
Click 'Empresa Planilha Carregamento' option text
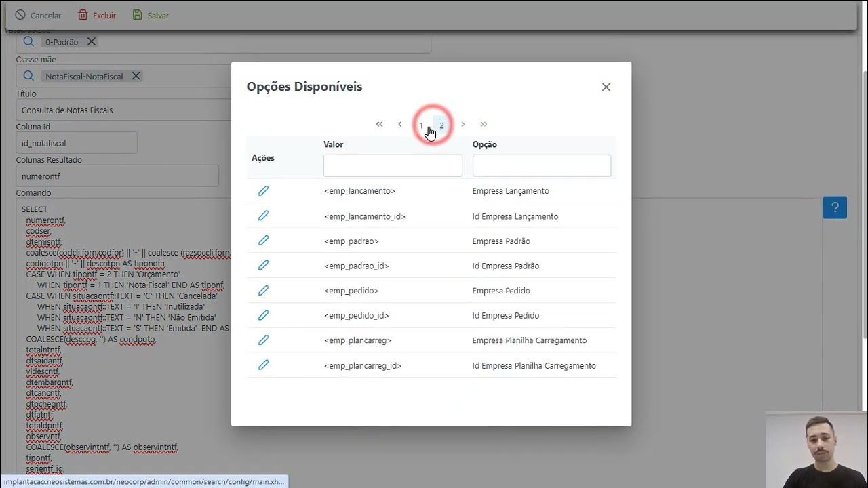coord(530,340)
